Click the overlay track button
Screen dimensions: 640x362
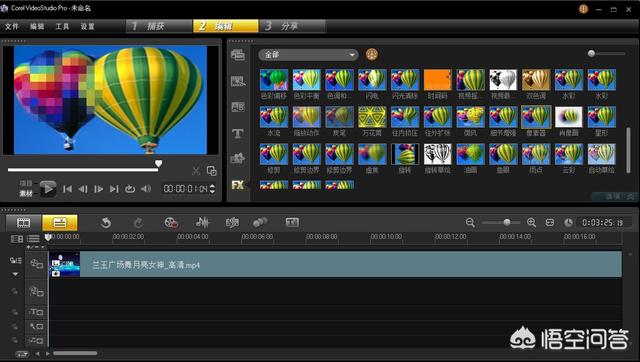(36, 291)
